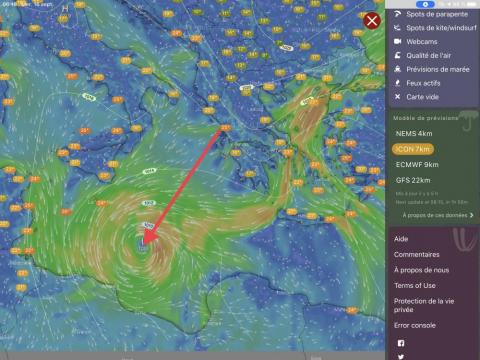This screenshot has height=360, width=480.
Task: Open Protection de la vie privée
Action: 424,305
